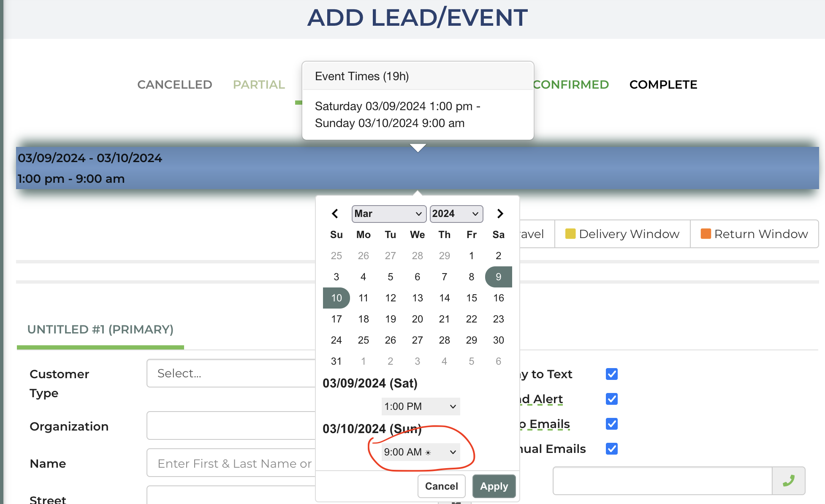
Task: Toggle the Auto Emails checkbox
Action: coord(611,424)
